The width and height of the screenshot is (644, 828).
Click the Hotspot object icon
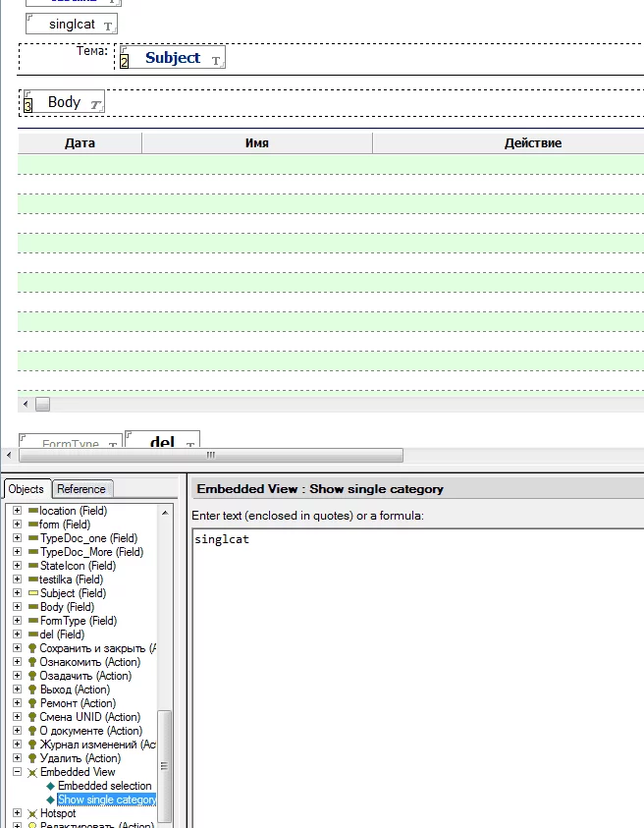pos(32,813)
